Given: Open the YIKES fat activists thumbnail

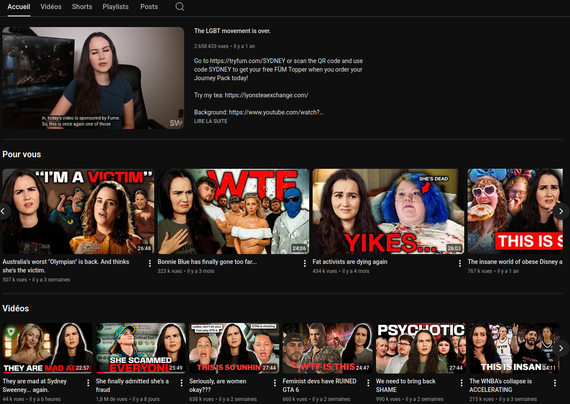Looking at the screenshot, I should coord(388,211).
